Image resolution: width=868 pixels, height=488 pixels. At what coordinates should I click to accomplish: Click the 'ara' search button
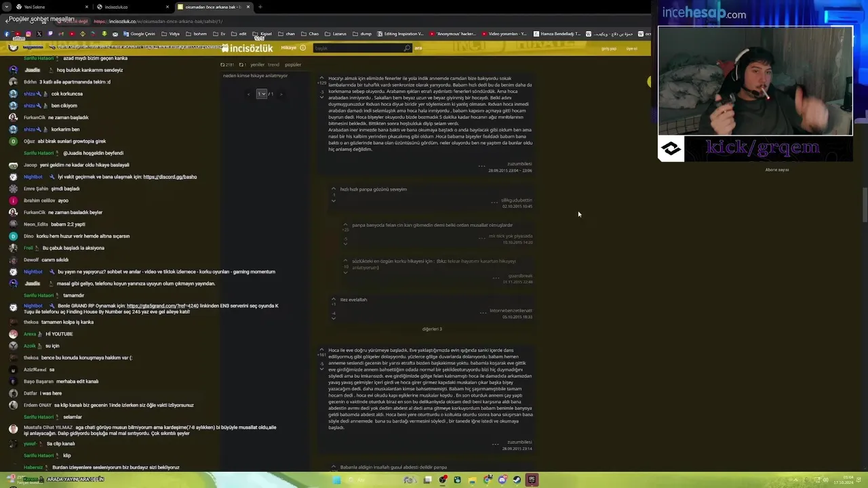(x=418, y=48)
